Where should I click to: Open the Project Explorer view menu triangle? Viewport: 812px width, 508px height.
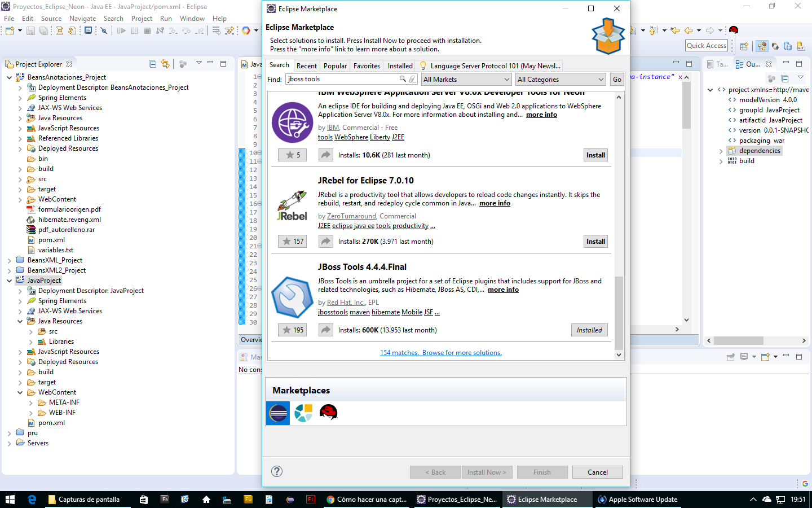[x=198, y=63]
